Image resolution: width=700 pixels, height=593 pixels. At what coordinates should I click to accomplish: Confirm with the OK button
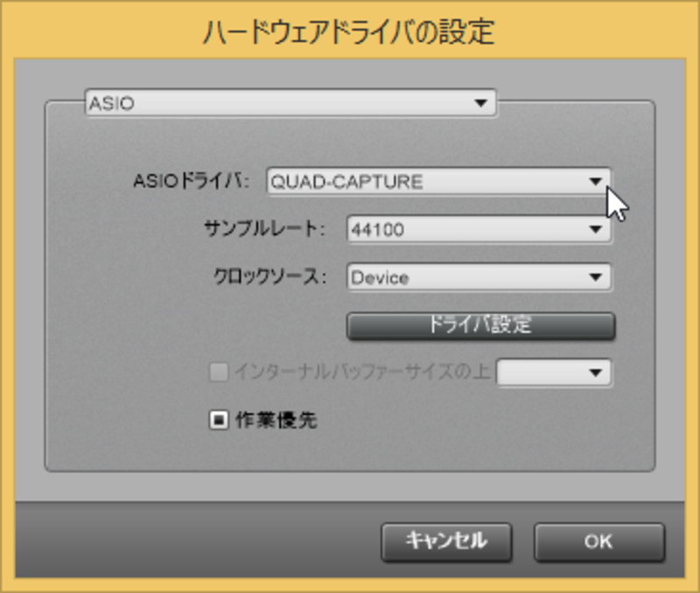click(599, 541)
